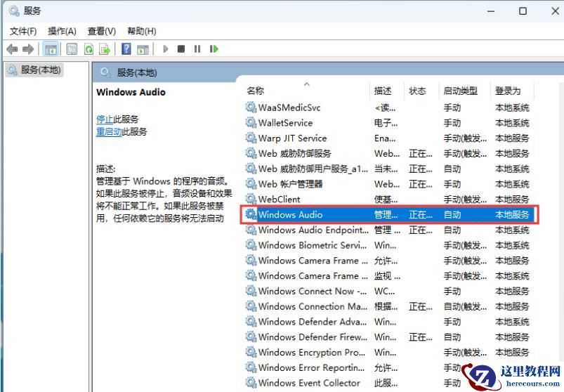Select the Web 威胁防御服务 row name
564x392 pixels.
pos(294,154)
